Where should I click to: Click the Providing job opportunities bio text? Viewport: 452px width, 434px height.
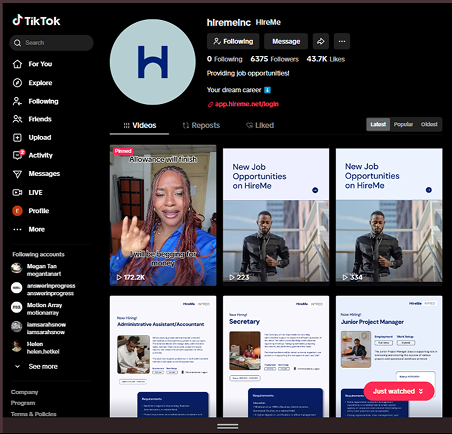click(x=248, y=73)
